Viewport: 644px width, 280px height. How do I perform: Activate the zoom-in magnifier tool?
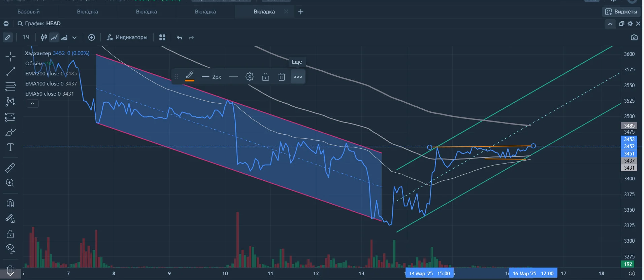click(10, 183)
